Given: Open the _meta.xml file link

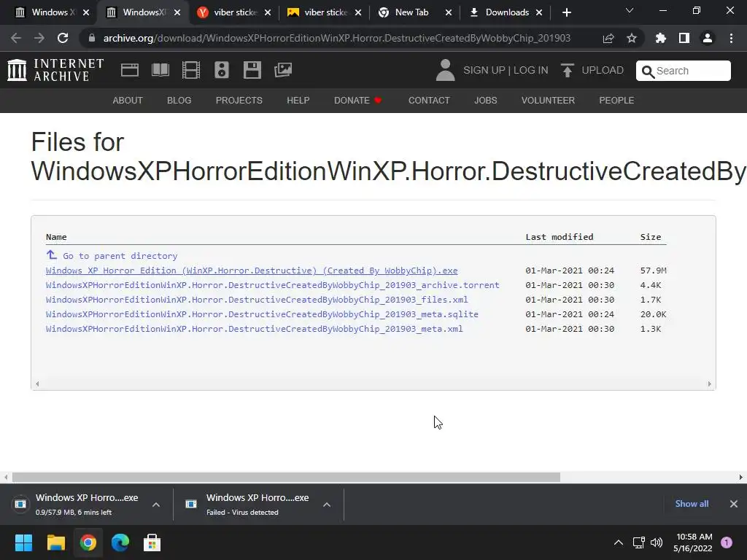Looking at the screenshot, I should pyautogui.click(x=255, y=329).
